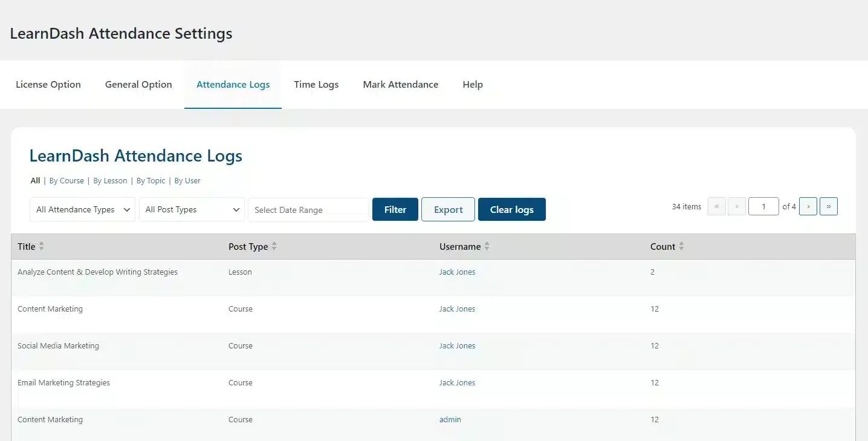Screen dimensions: 868x441
Task: View logs filtered By Course
Action: pos(66,180)
